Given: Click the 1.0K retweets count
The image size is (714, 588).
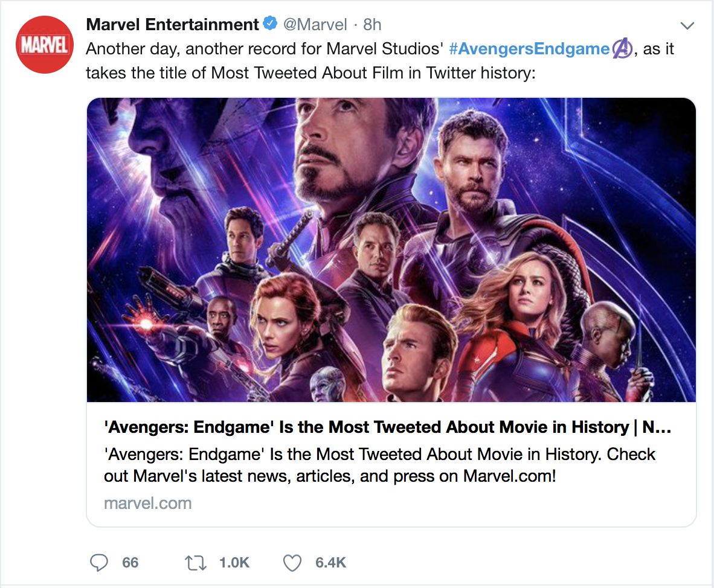Looking at the screenshot, I should 234,563.
